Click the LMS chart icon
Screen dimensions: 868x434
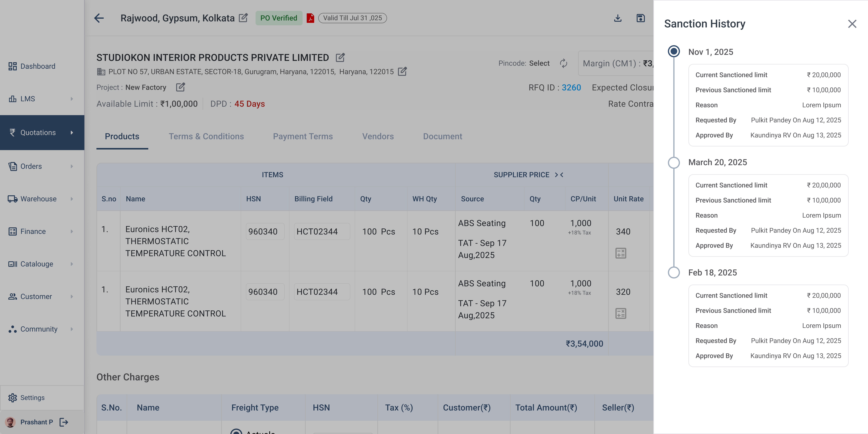[x=13, y=99]
